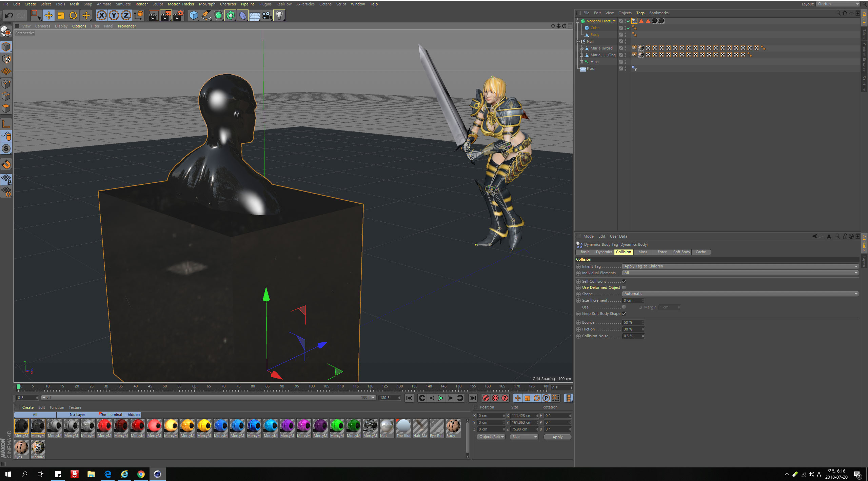Click Make Editable icon in left palette
The image size is (868, 481).
point(6,31)
